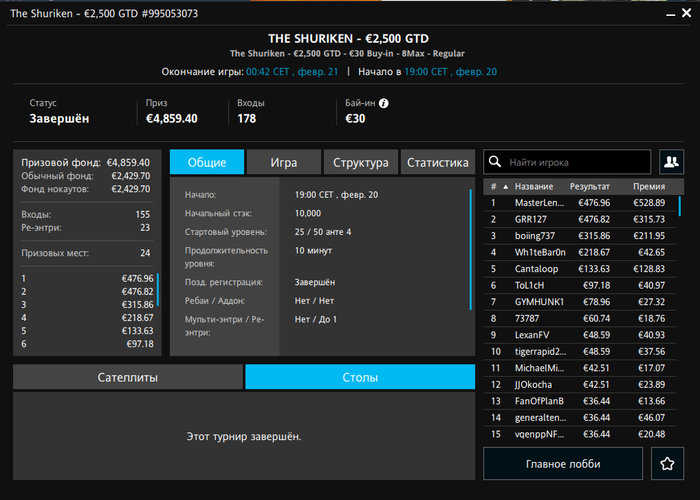
Task: Open the Статистика tab
Action: [x=438, y=162]
